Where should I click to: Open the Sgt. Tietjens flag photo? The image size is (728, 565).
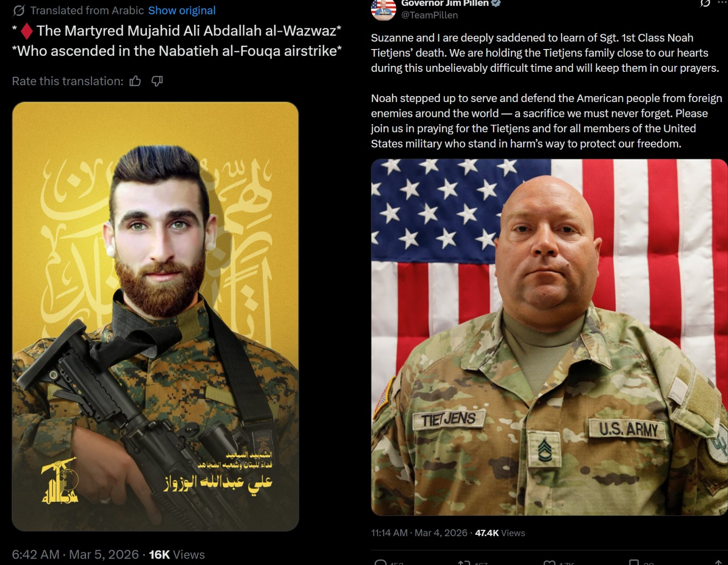(x=549, y=337)
